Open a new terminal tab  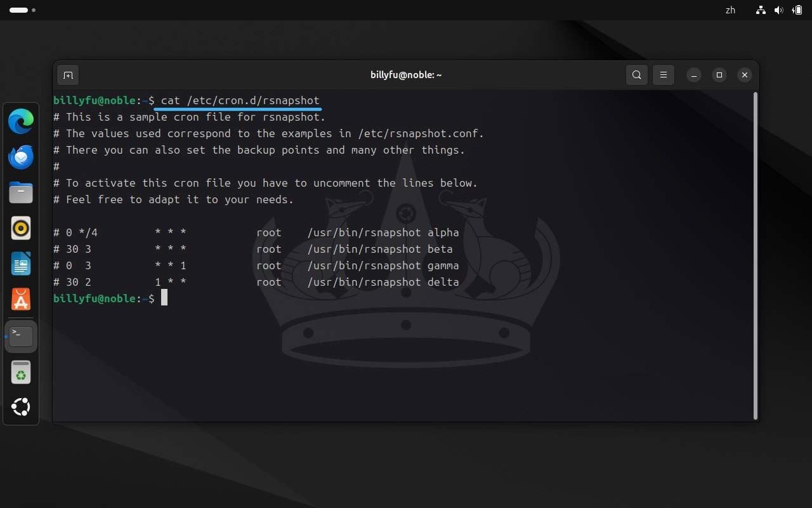[68, 75]
